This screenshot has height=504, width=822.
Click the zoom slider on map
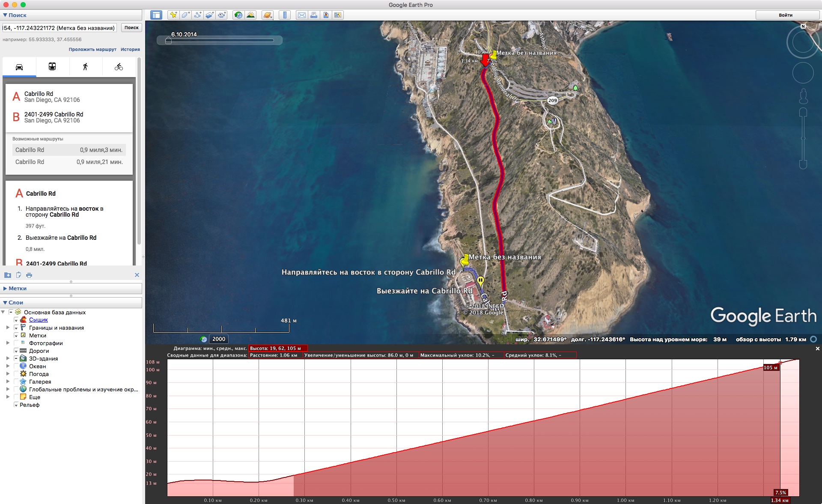click(803, 138)
